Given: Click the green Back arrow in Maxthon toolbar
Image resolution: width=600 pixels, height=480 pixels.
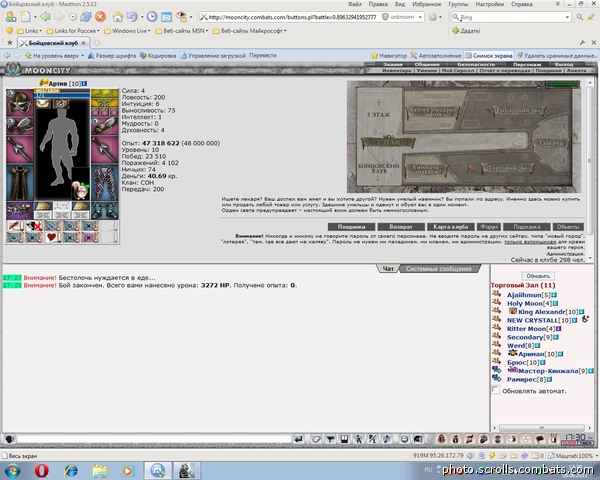Looking at the screenshot, I should pyautogui.click(x=45, y=17).
